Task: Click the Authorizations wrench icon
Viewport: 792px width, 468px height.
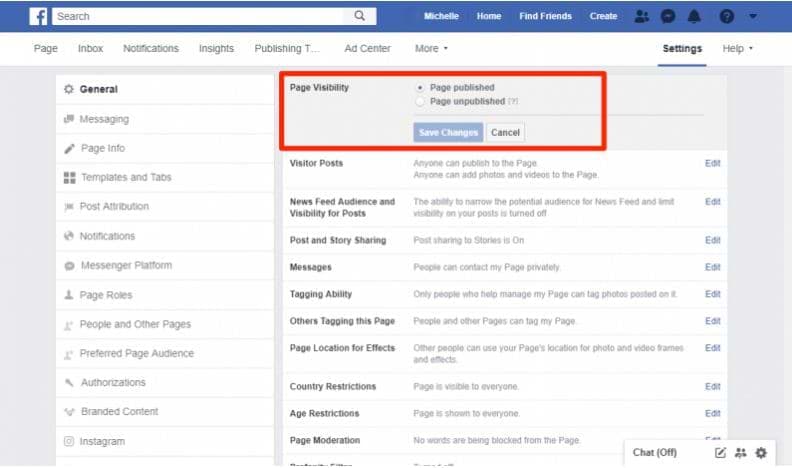Action: point(69,383)
